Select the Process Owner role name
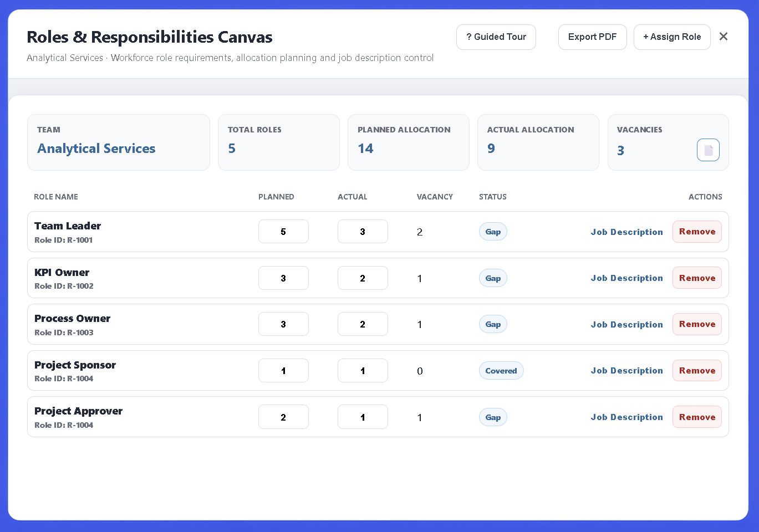This screenshot has height=532, width=759. (x=72, y=319)
